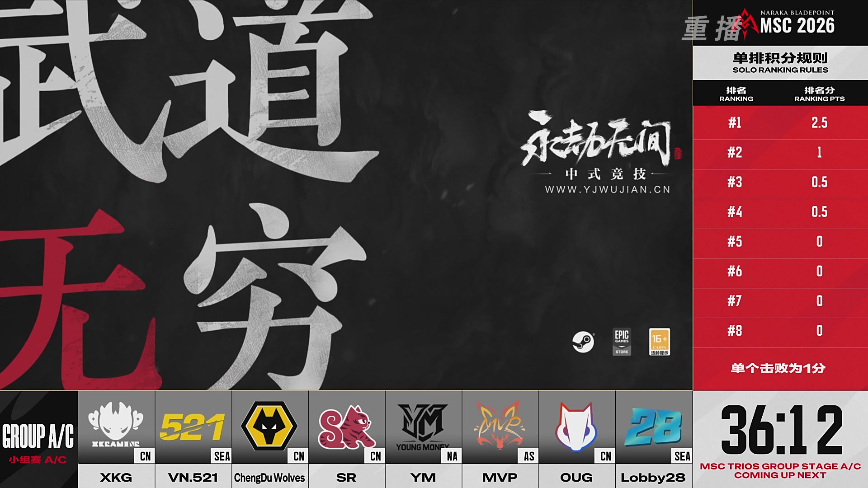Click the 36:12 countdown timer
Image resolution: width=868 pixels, height=488 pixels.
(782, 429)
